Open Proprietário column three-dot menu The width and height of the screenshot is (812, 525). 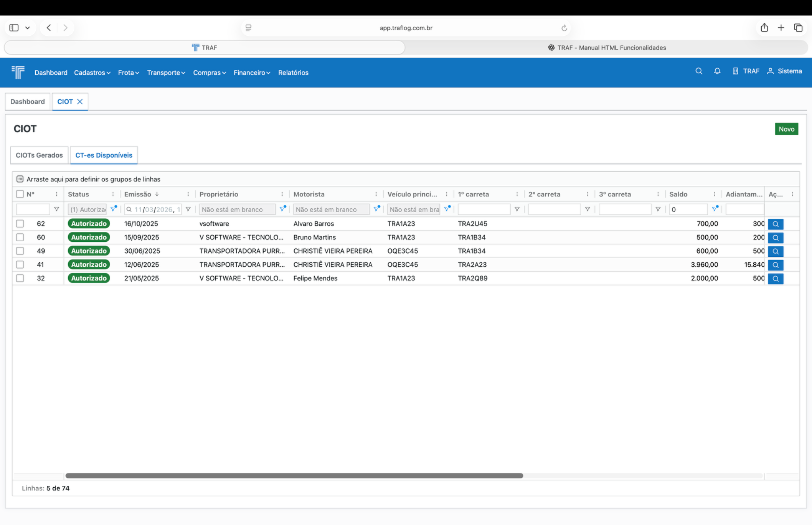(x=282, y=194)
